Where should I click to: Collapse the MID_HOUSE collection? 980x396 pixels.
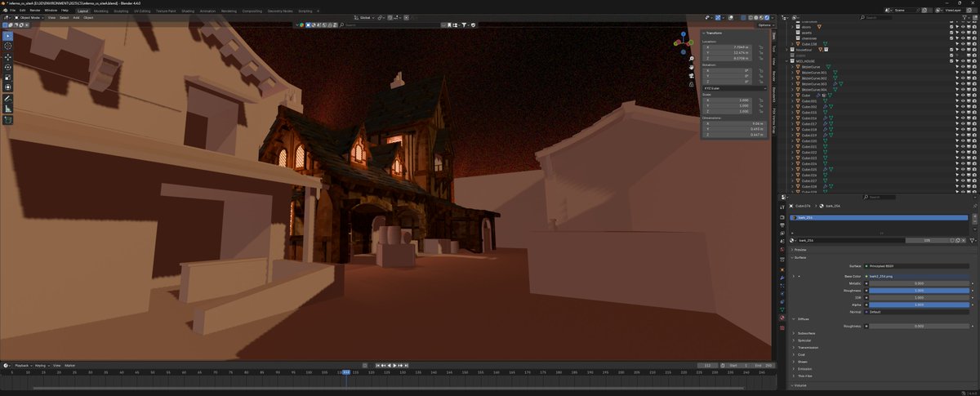tap(786, 60)
